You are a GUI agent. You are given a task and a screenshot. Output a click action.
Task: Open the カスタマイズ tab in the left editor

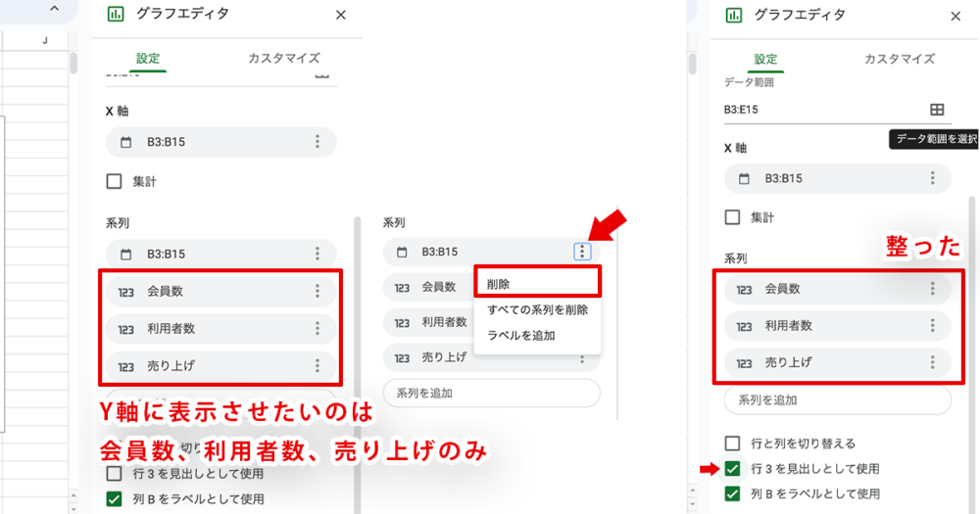[x=284, y=58]
